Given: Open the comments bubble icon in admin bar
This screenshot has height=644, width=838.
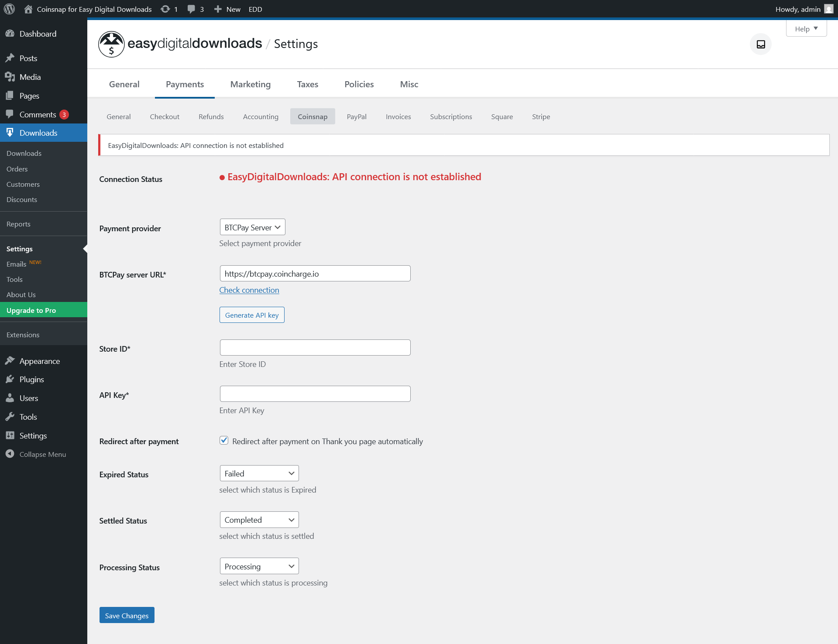Looking at the screenshot, I should coord(191,9).
